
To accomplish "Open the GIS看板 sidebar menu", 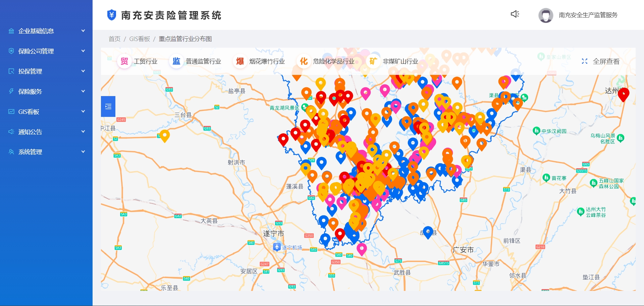I will point(29,112).
